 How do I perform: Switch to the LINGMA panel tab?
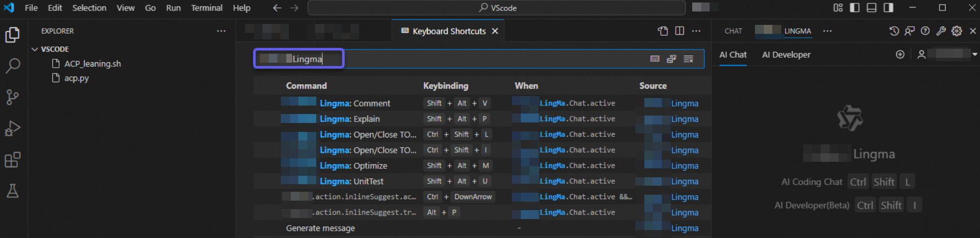click(797, 31)
